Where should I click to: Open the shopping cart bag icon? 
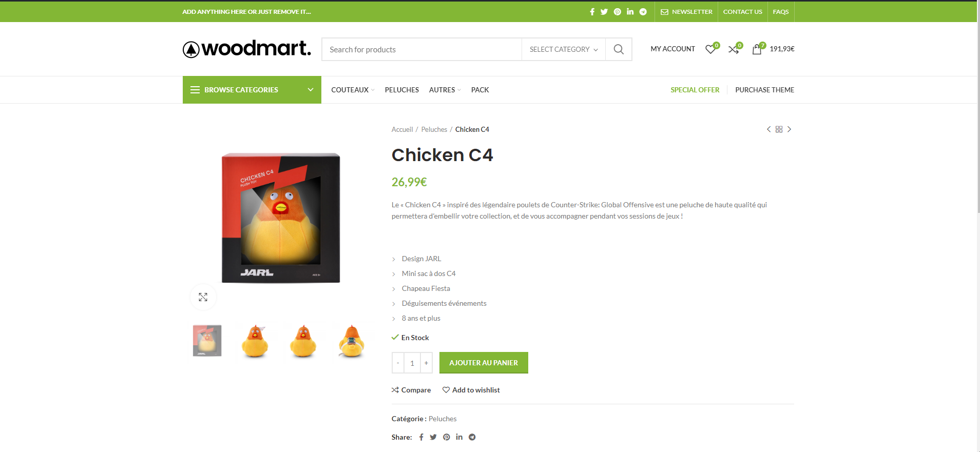[757, 49]
